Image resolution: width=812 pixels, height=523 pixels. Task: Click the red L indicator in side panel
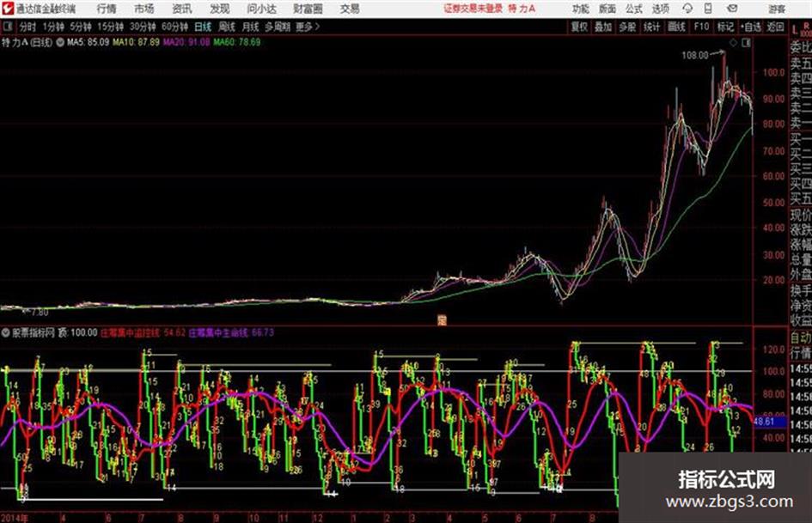(x=795, y=30)
